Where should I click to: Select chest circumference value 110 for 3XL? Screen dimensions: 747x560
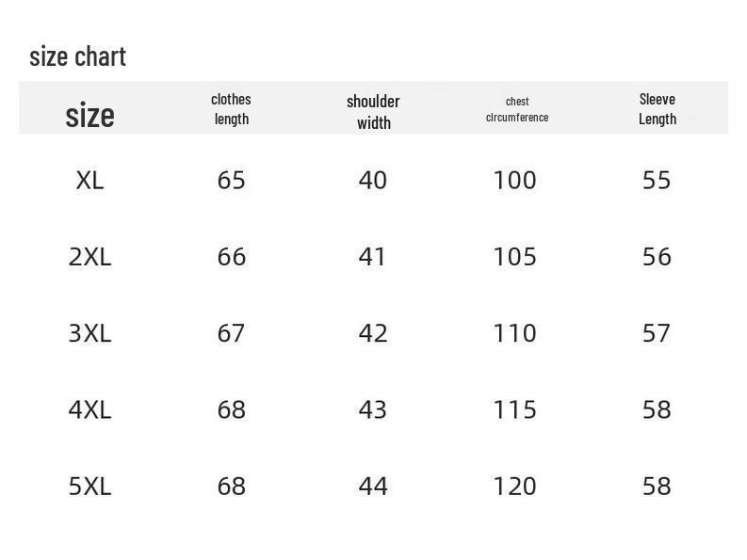pos(514,333)
